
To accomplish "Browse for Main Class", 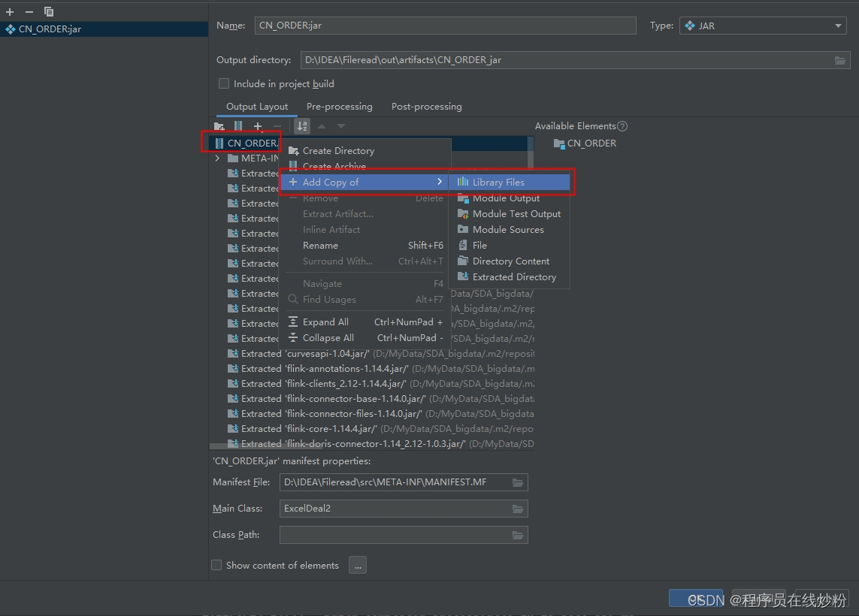I will (x=518, y=509).
